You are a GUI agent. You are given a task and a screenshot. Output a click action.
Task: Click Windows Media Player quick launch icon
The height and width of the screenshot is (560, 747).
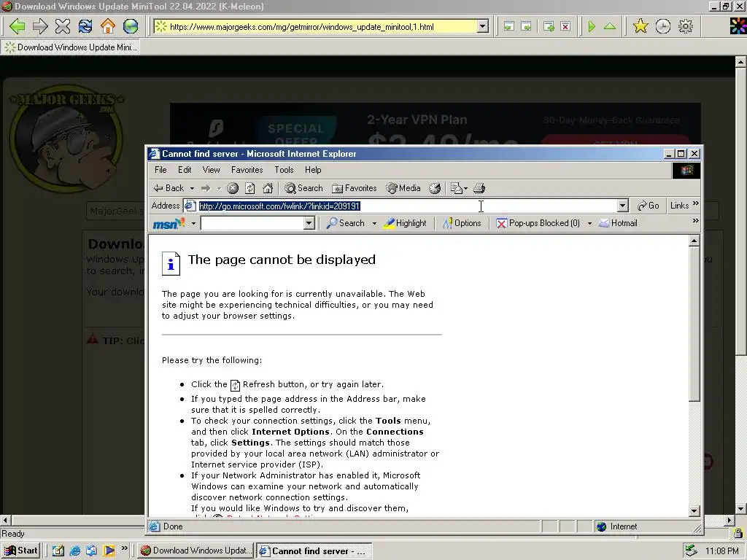[109, 551]
